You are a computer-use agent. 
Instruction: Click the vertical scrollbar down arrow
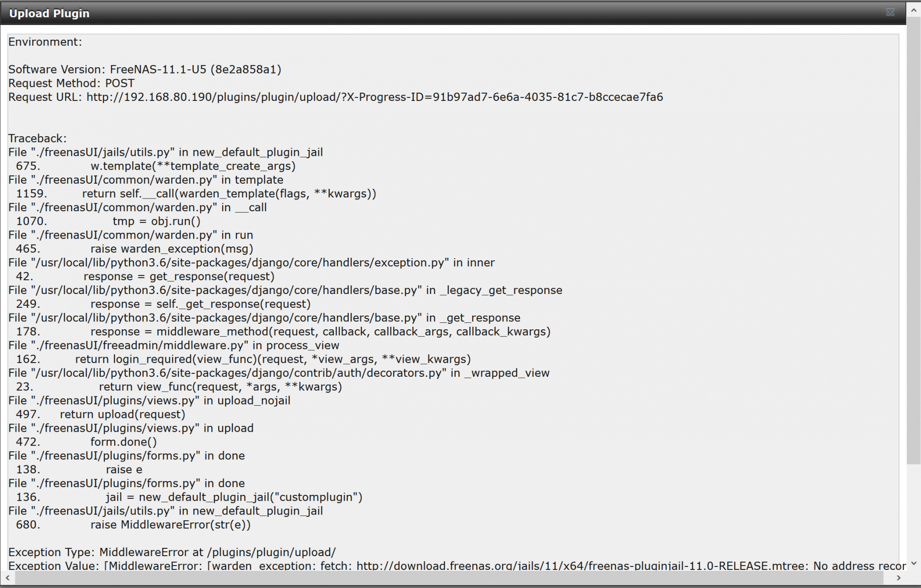coord(913,563)
